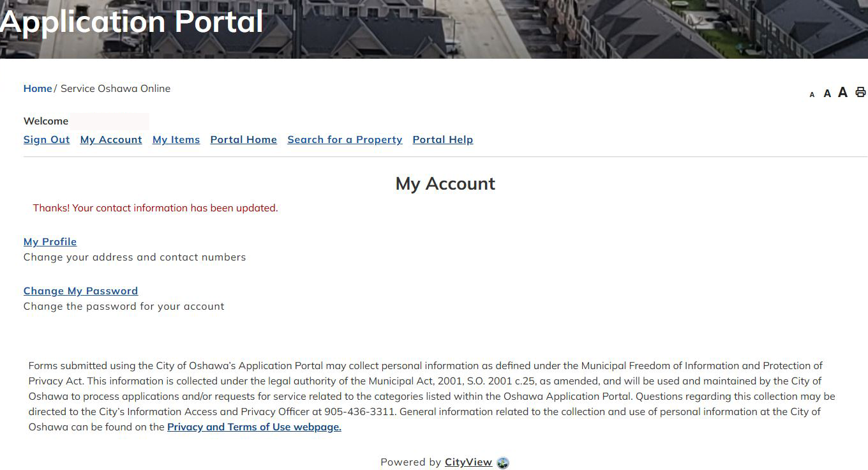Screen dimensions: 868x470
Task: Visit the Privacy and Terms of Use webpage
Action: [x=253, y=427]
